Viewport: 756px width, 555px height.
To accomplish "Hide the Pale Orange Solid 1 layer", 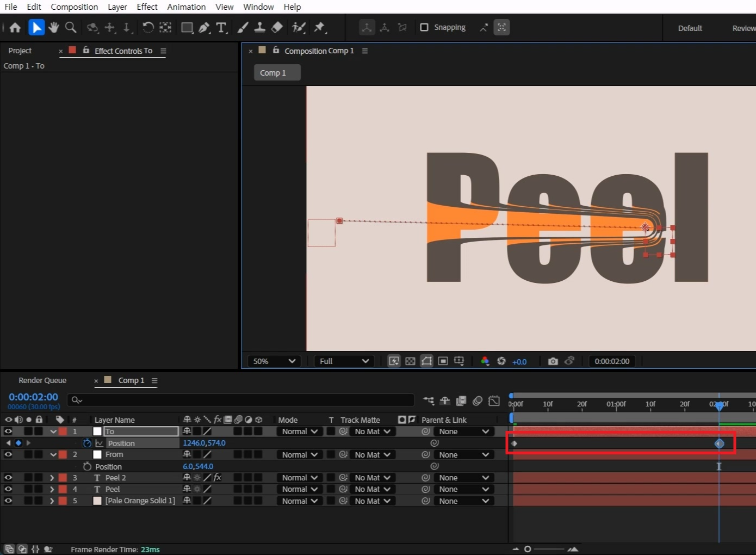I will (x=8, y=501).
